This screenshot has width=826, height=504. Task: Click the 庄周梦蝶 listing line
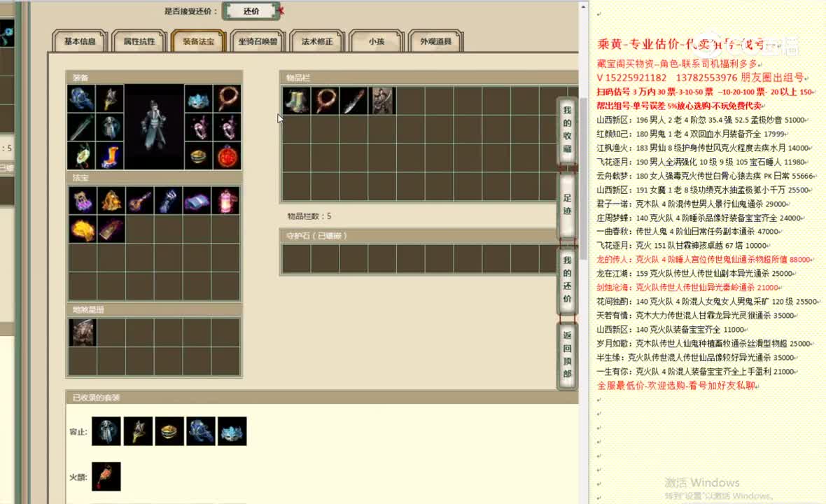point(700,218)
